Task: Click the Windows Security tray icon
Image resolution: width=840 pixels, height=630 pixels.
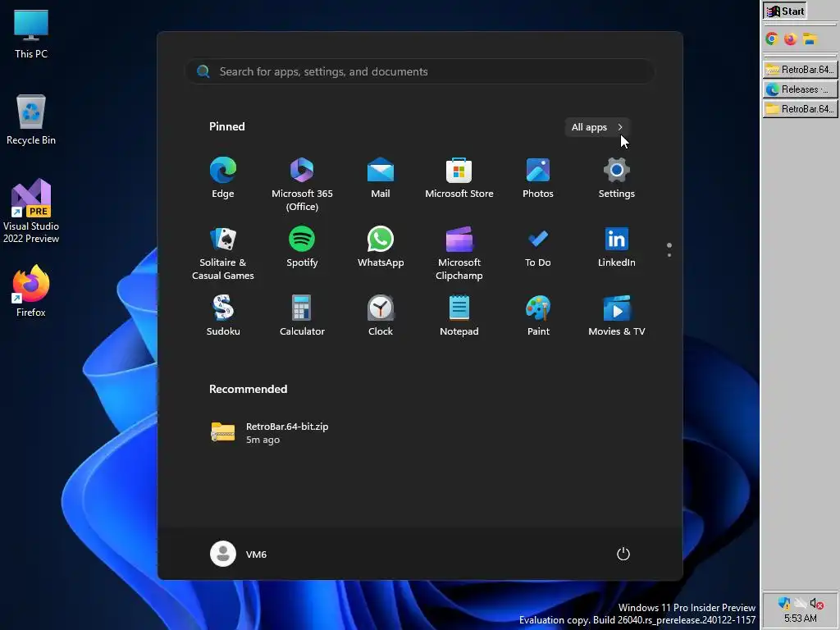Action: tap(783, 604)
